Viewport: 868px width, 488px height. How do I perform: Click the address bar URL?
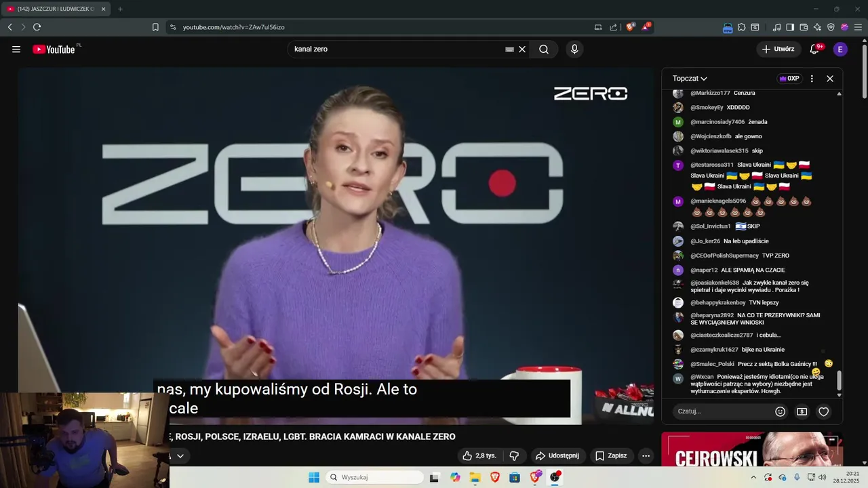[234, 27]
